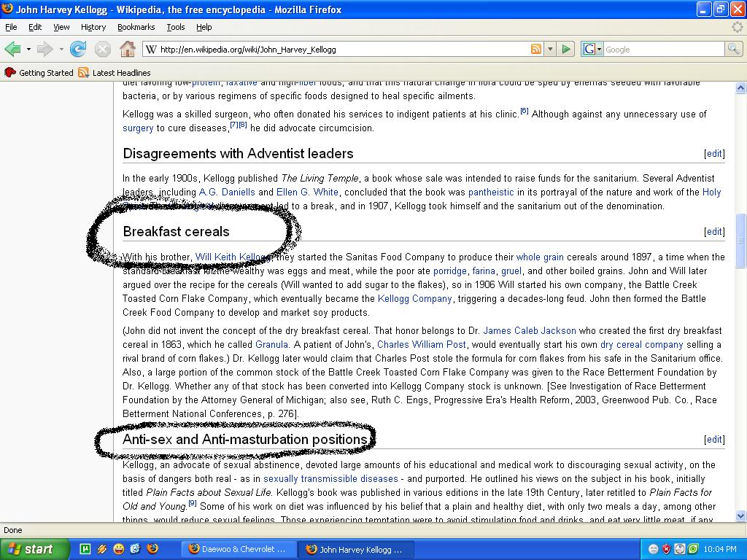The width and height of the screenshot is (747, 560).
Task: Click the loading throbber icon
Action: point(738,27)
